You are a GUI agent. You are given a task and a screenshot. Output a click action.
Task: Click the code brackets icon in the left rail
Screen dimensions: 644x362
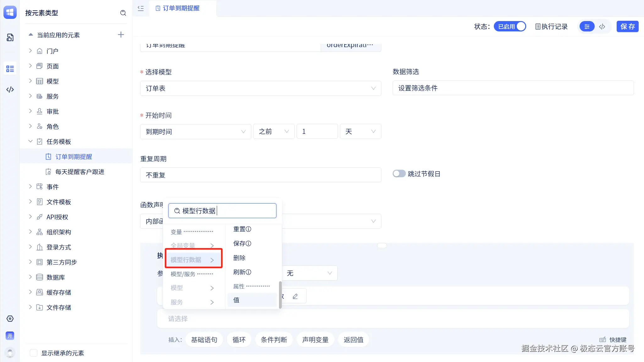[x=10, y=90]
